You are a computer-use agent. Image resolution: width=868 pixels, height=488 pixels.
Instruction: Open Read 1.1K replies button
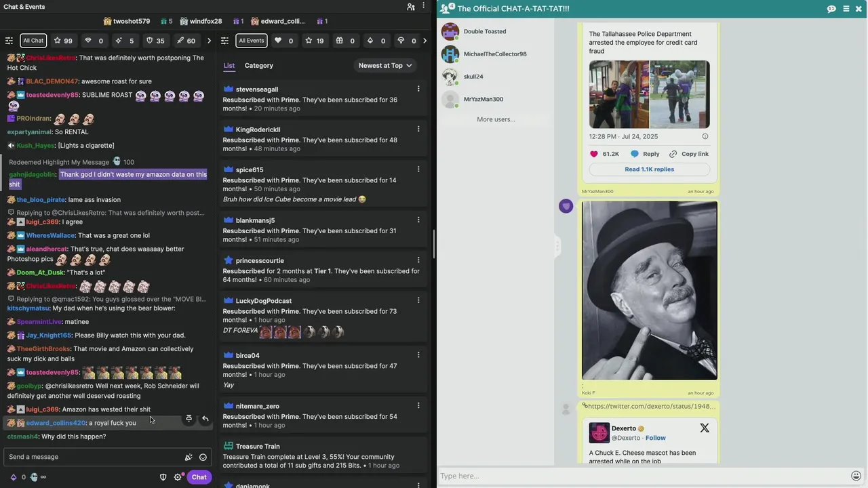point(649,169)
